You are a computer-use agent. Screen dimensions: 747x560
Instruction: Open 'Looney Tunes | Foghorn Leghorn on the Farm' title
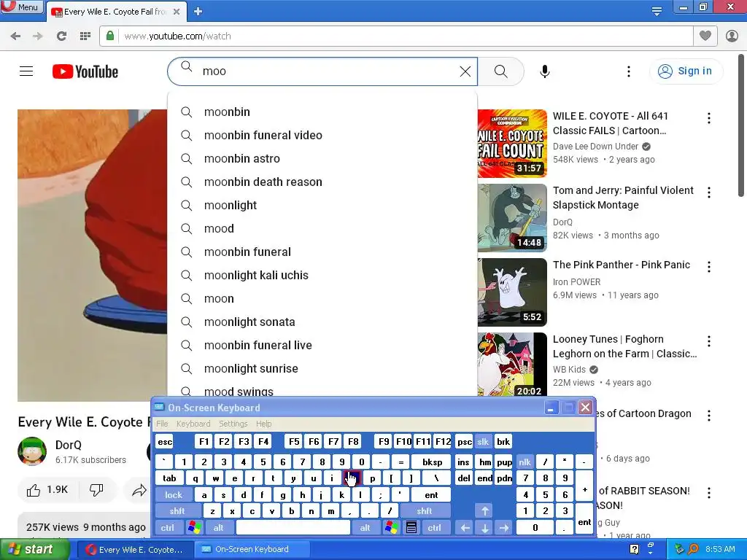pyautogui.click(x=624, y=346)
